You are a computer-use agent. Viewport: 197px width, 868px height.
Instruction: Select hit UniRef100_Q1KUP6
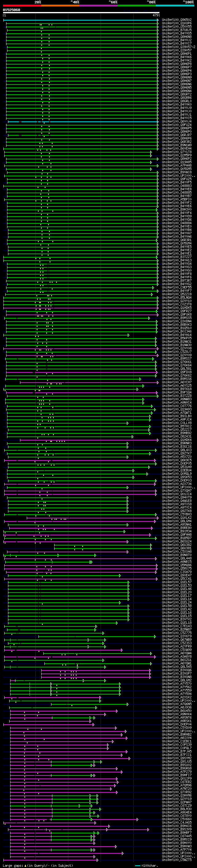point(177,23)
